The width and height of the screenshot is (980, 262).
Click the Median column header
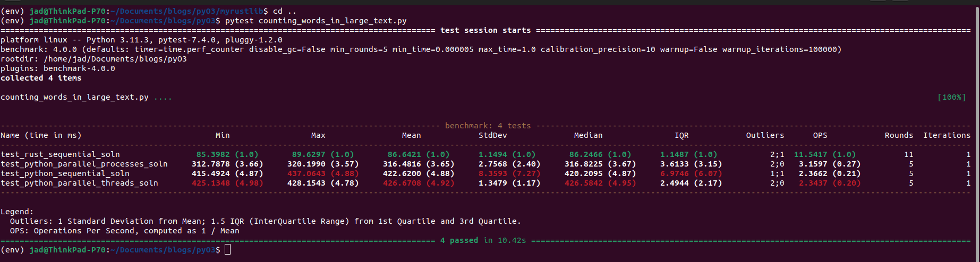tap(588, 135)
